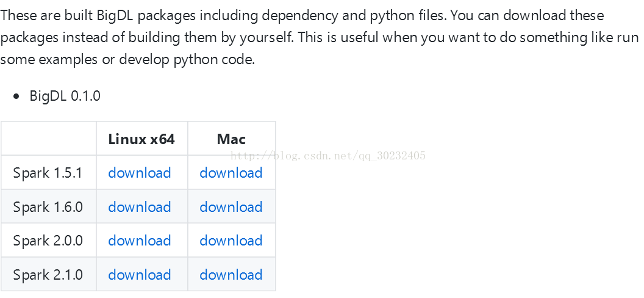Screen dimensions: 644x298
Task: Click the bullet point before BigDL 0.1.0
Action: point(17,96)
